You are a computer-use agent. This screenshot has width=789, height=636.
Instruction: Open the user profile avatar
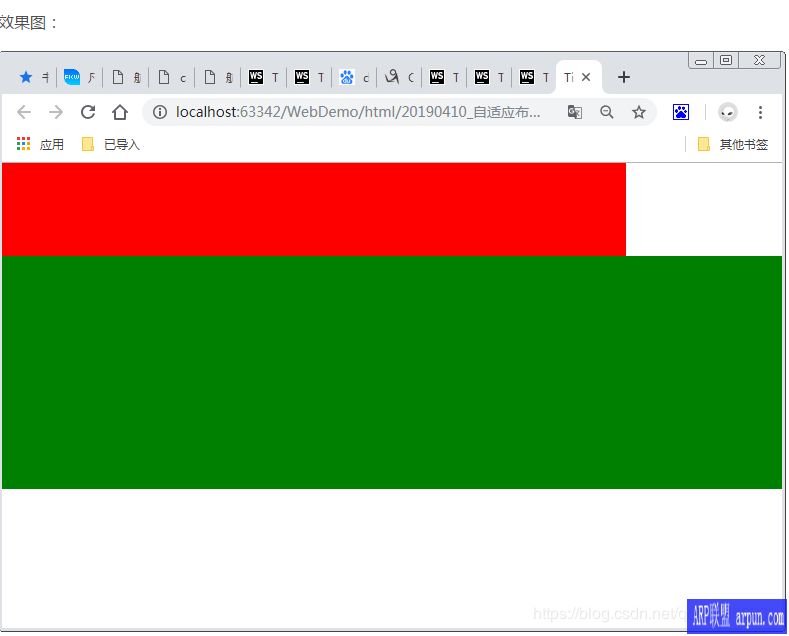(x=728, y=112)
